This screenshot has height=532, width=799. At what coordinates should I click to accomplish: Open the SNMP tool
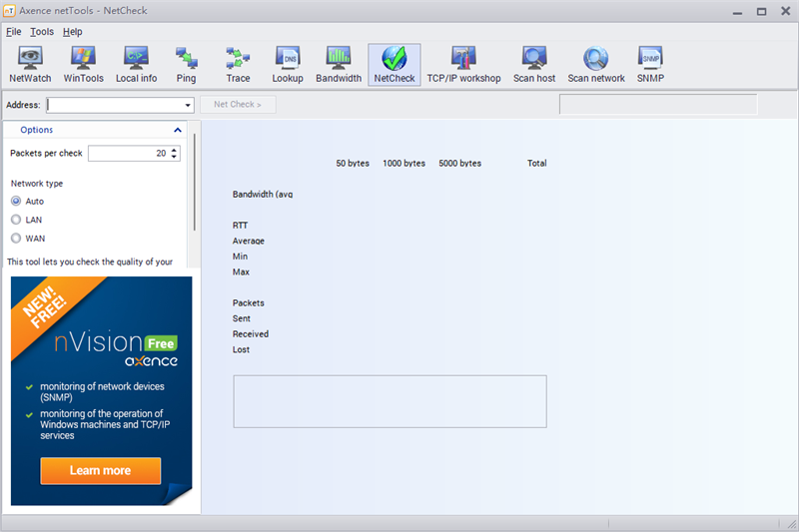coord(650,65)
